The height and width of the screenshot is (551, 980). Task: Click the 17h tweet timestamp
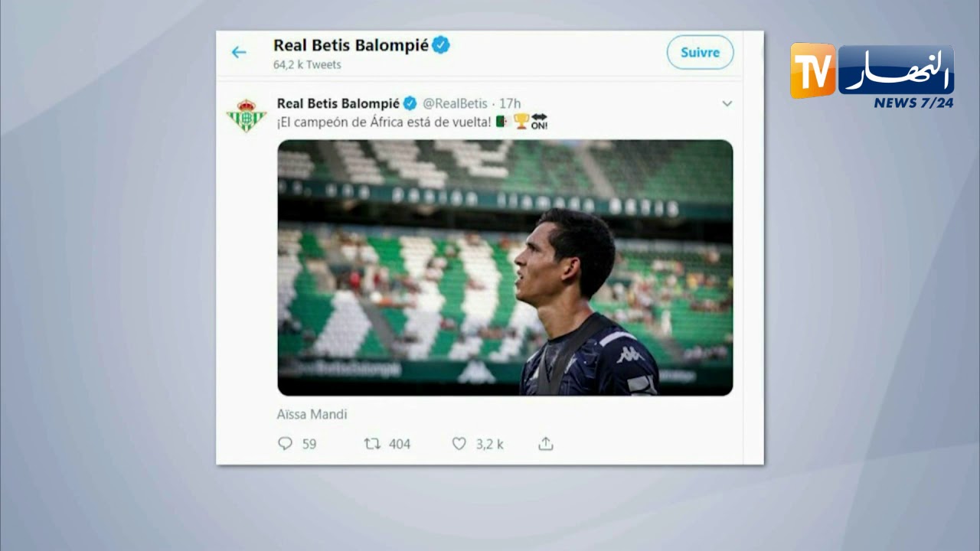pyautogui.click(x=510, y=103)
